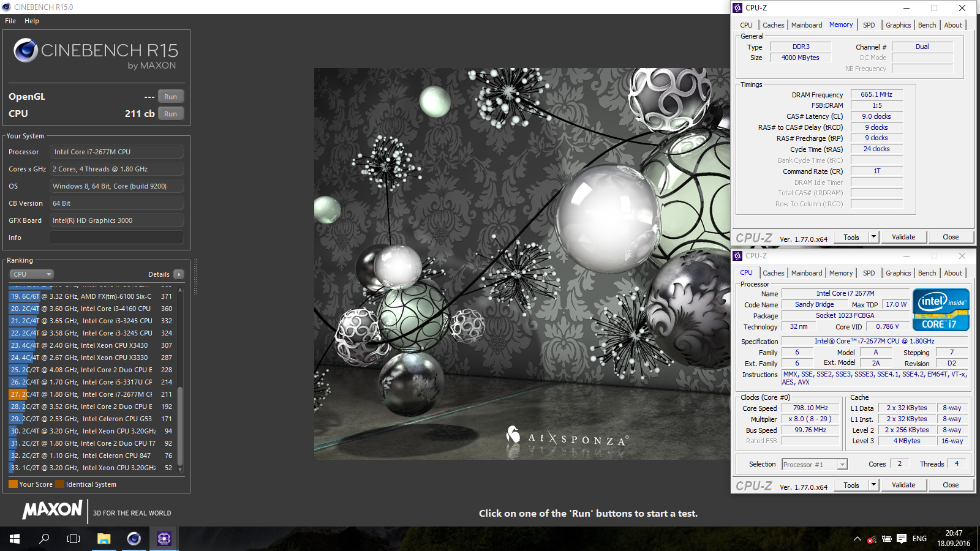Click the network status tray icon
Viewport: 980px width, 551px height.
(x=872, y=539)
